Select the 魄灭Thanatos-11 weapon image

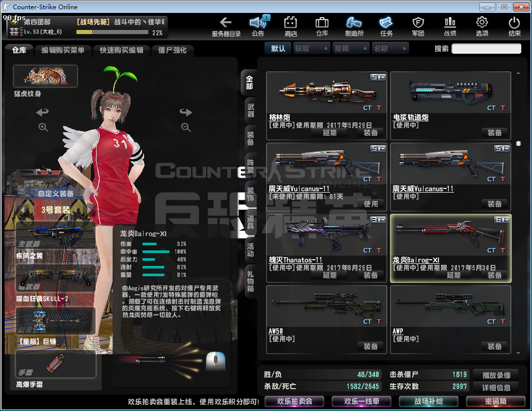326,234
